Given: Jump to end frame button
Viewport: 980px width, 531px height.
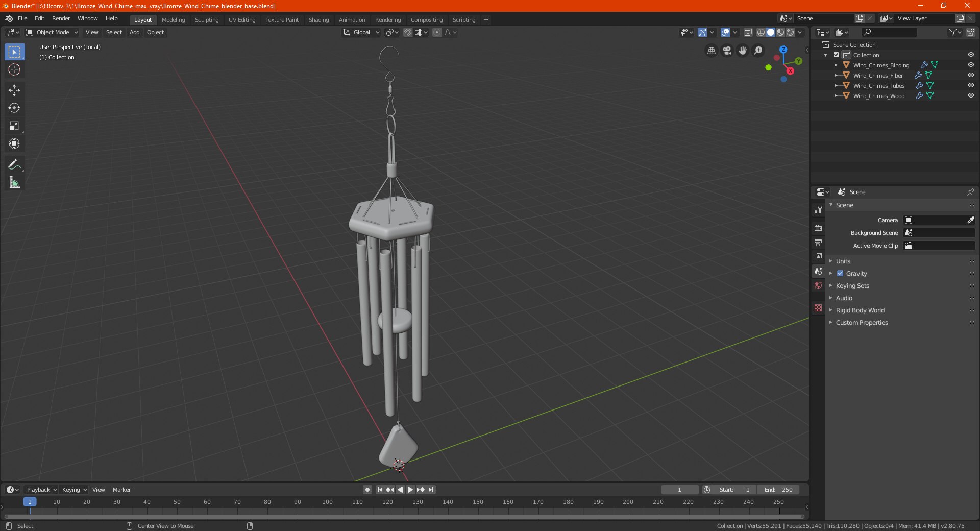Looking at the screenshot, I should click(x=431, y=490).
